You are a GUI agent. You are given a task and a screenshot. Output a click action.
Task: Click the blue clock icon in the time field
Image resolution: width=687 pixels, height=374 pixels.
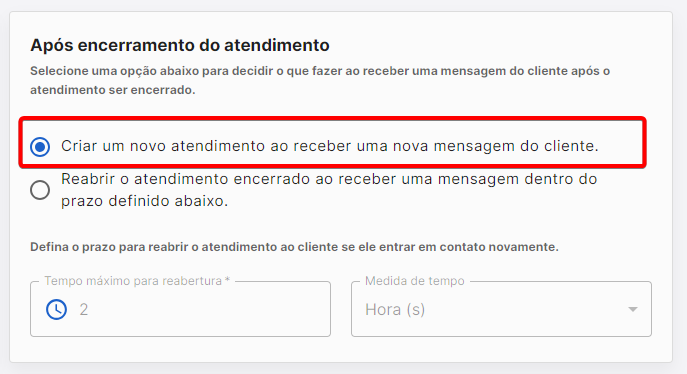[57, 310]
